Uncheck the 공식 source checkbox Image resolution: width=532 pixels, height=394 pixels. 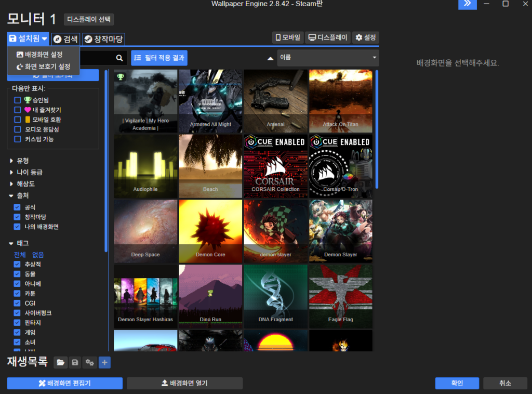(17, 207)
